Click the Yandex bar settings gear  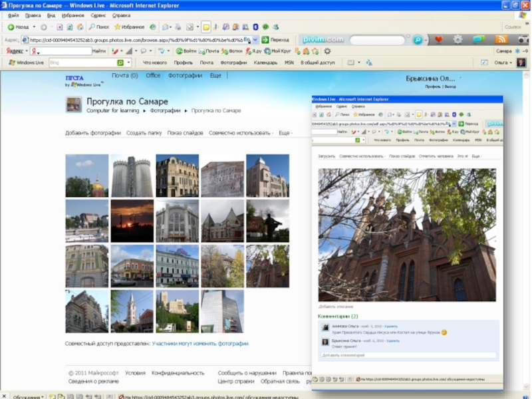327,51
